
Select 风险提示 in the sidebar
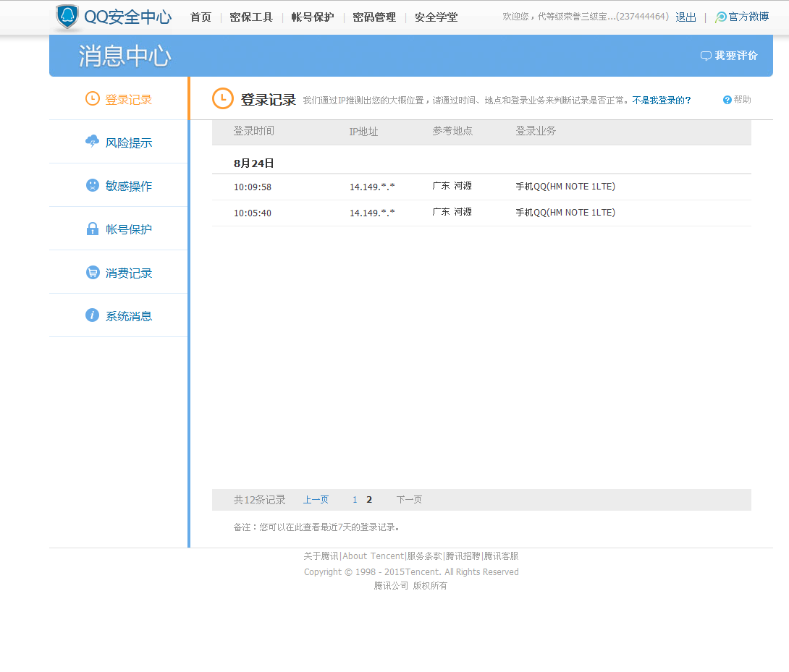(x=128, y=143)
